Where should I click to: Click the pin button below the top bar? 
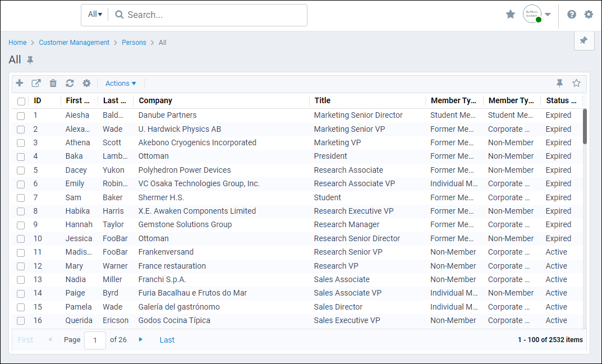(x=583, y=40)
